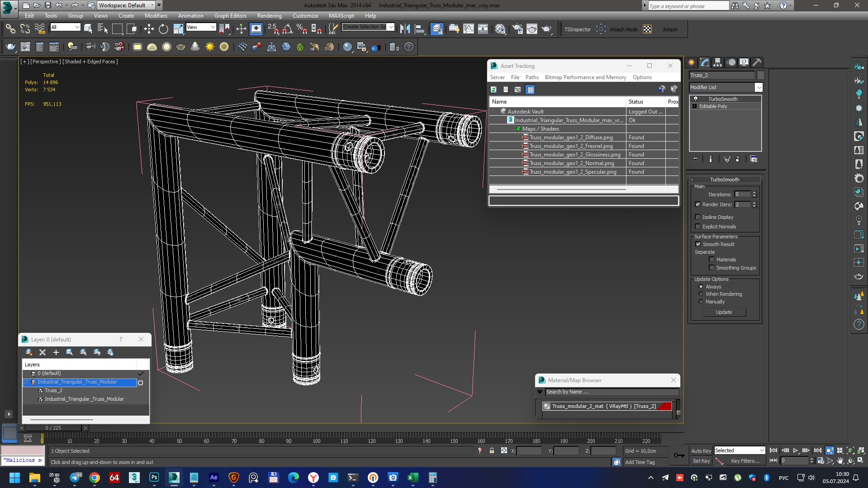
Task: Expand the Editable Poly stack entry
Action: [x=694, y=106]
